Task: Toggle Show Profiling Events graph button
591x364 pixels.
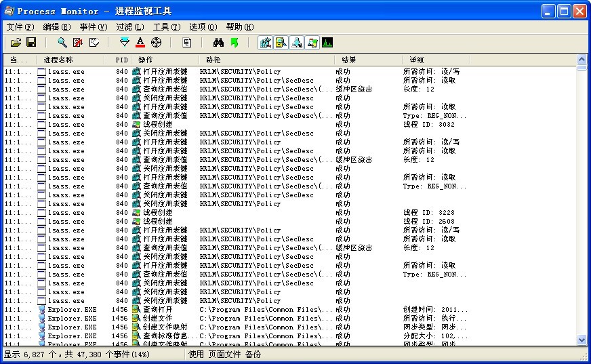Action: tap(327, 43)
